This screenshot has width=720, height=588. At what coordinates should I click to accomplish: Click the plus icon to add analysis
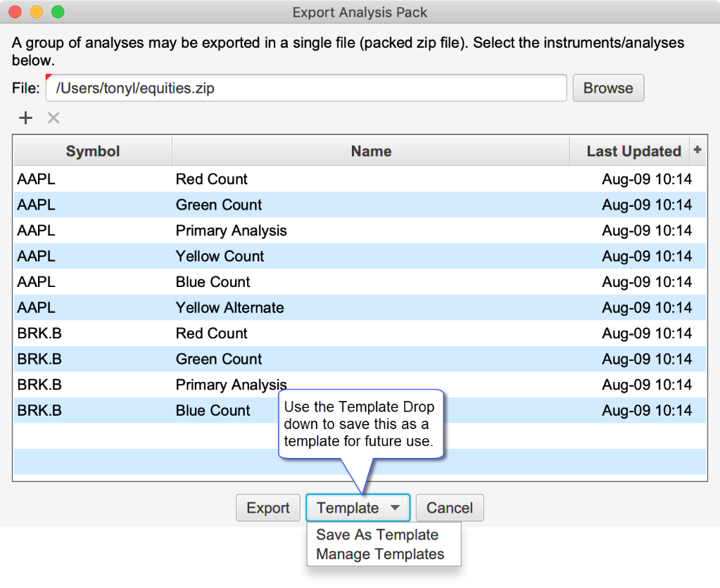(25, 117)
